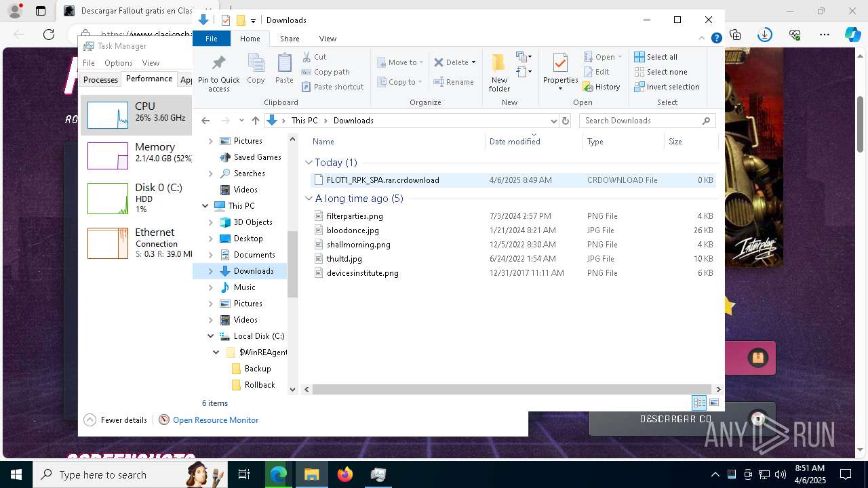
Task: Sort by Date modified column
Action: coord(534,142)
